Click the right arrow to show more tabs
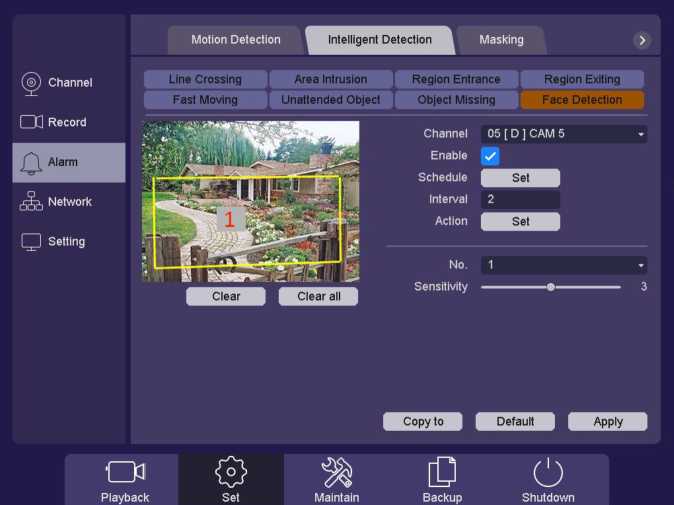 (642, 40)
